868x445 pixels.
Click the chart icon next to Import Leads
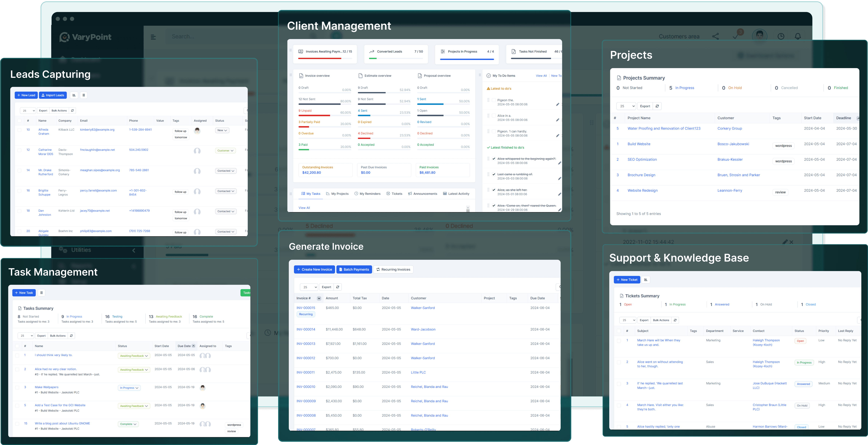[74, 95]
